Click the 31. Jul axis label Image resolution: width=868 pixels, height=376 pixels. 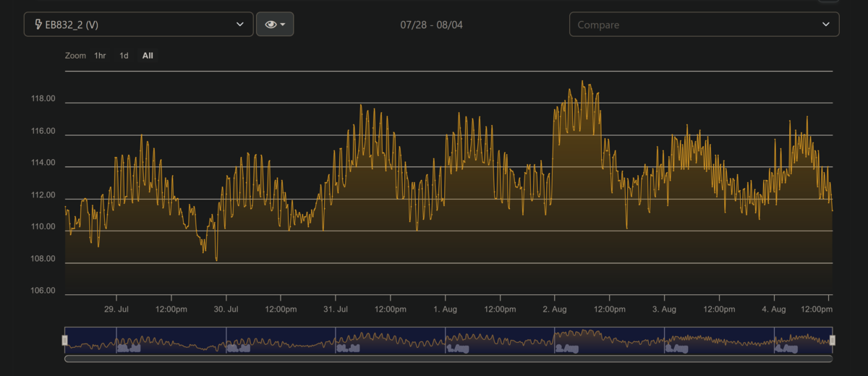coord(336,309)
